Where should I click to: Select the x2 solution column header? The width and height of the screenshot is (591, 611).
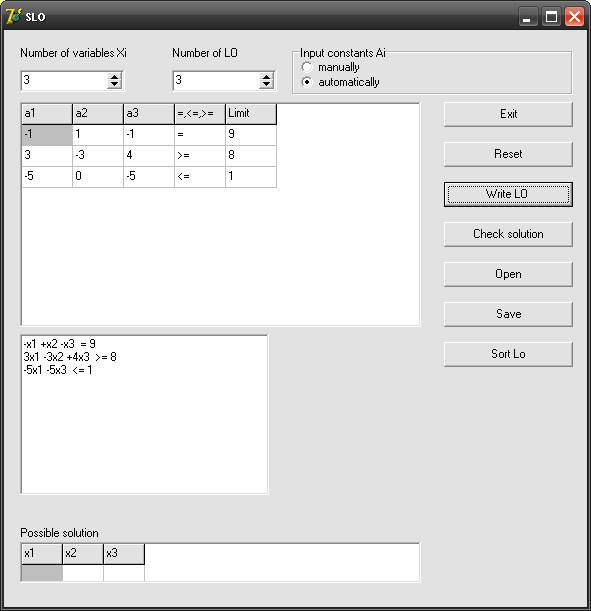pyautogui.click(x=83, y=554)
